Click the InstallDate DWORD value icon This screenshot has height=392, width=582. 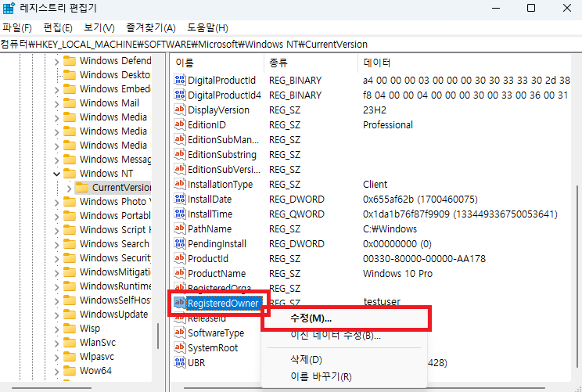180,199
